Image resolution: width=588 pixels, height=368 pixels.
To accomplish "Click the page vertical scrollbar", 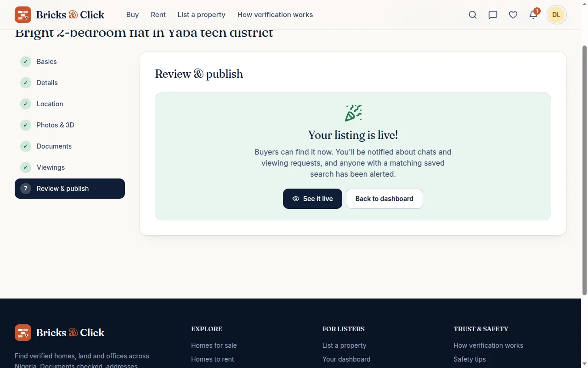I will [x=584, y=170].
